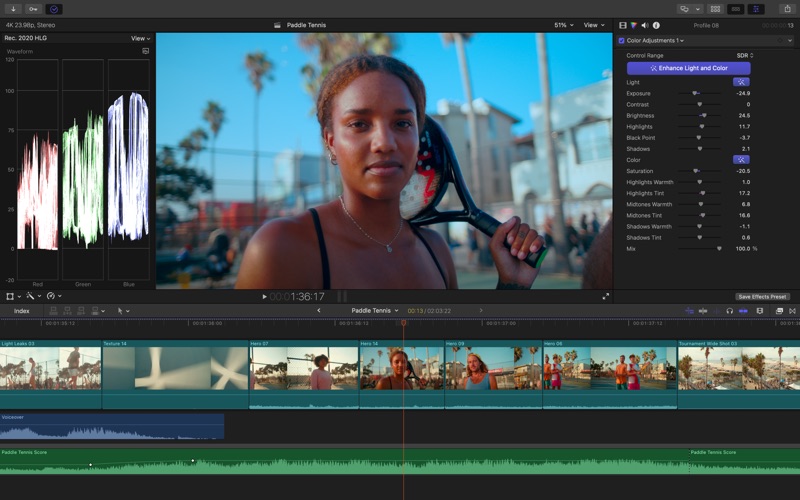The image size is (800, 500).
Task: Click the Save Effects Preset button
Action: pos(762,296)
